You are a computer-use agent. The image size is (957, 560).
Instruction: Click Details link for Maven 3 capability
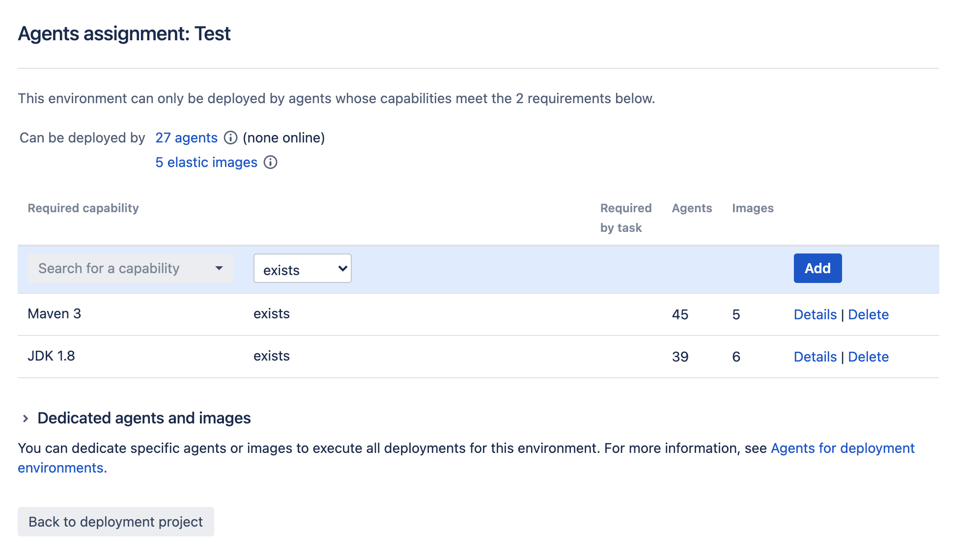[x=815, y=313]
